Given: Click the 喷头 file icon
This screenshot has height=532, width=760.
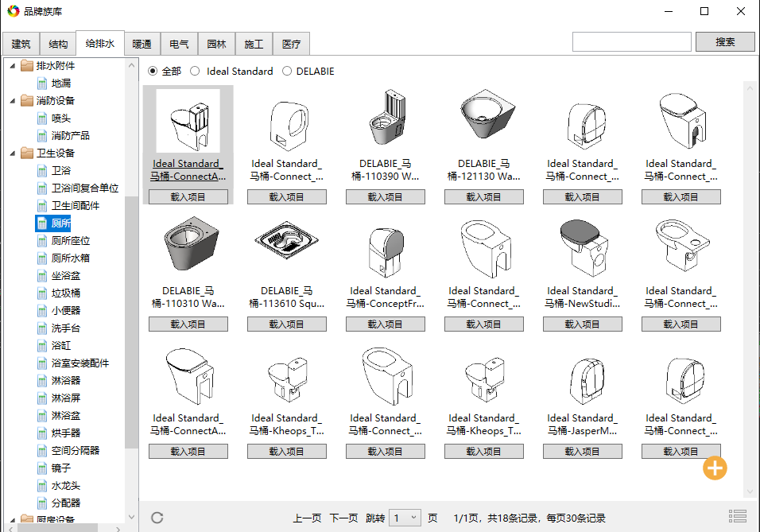Looking at the screenshot, I should click(42, 118).
